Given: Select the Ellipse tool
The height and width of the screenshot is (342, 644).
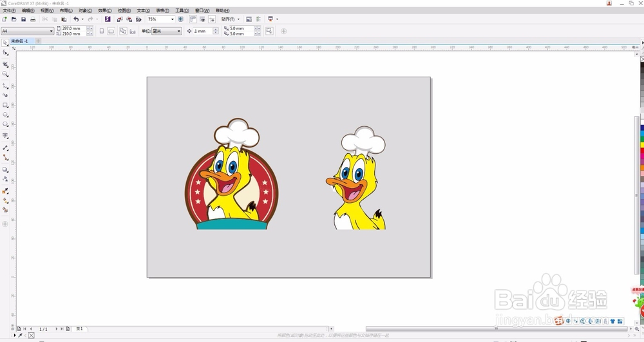Looking at the screenshot, I should 5,115.
